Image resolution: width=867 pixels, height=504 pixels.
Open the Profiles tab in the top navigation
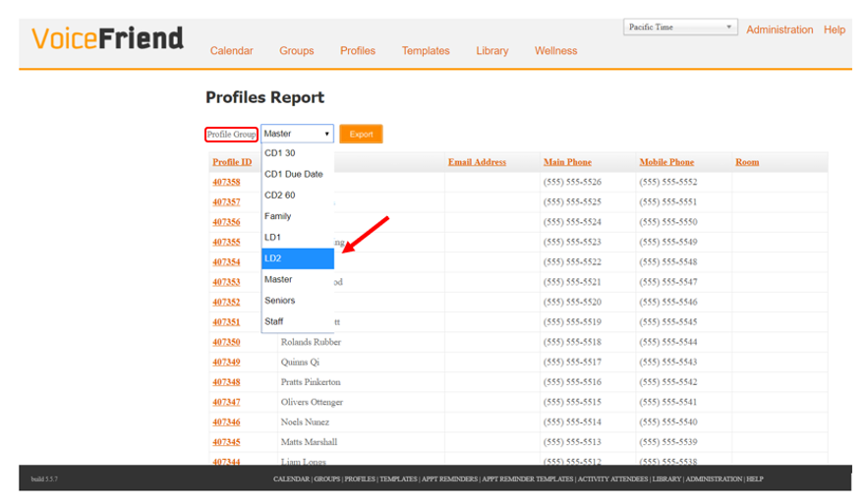(x=358, y=51)
